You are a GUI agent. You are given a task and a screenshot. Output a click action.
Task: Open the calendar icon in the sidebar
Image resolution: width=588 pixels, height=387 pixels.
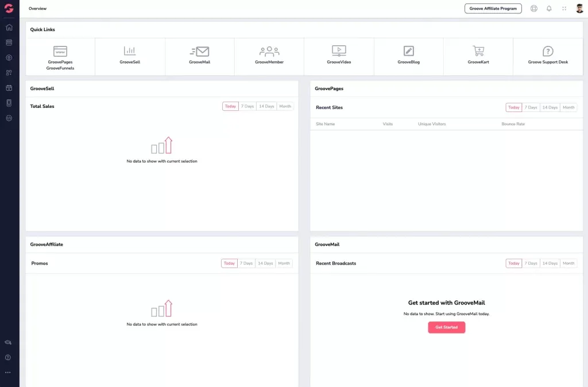point(9,88)
